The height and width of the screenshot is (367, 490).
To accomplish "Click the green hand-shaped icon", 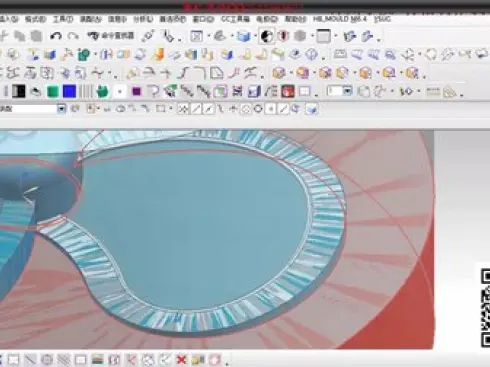I will pos(102,91).
